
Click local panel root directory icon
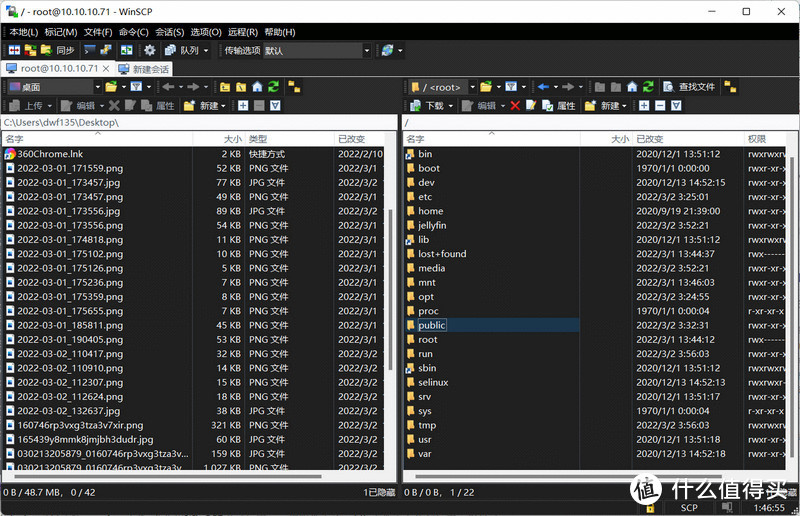pyautogui.click(x=241, y=87)
